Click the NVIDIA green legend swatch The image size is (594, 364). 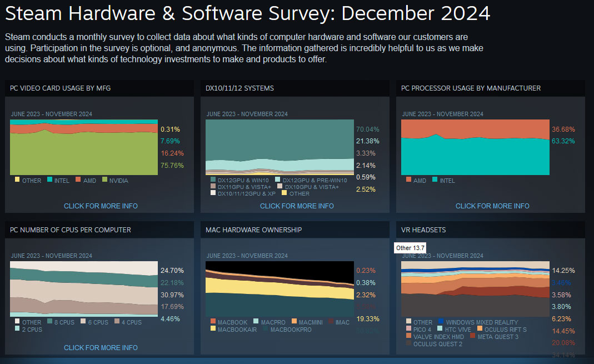(104, 179)
